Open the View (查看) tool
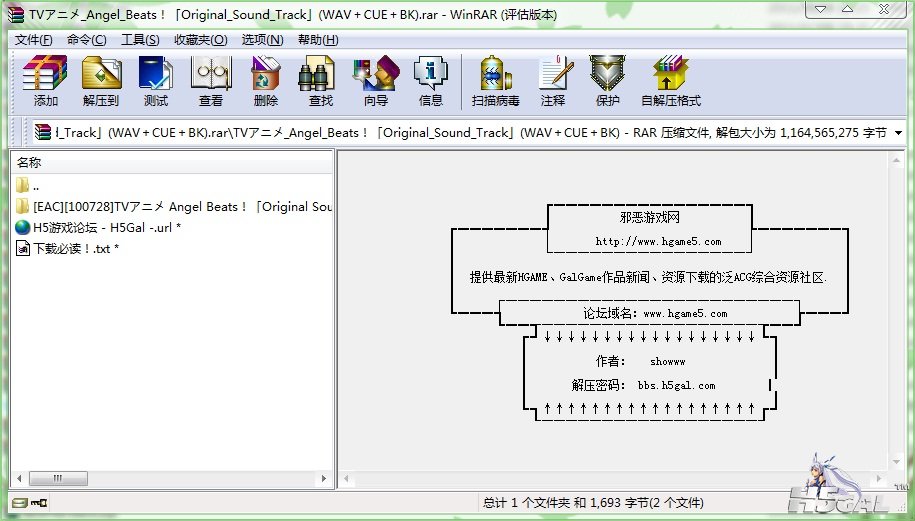Viewport: 915px width, 521px height. 211,81
